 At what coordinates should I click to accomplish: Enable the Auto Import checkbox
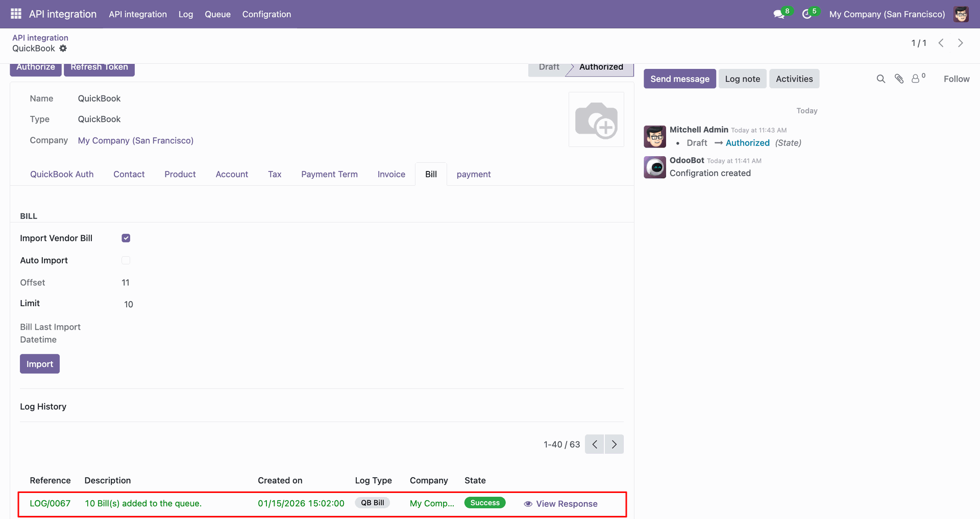(126, 260)
